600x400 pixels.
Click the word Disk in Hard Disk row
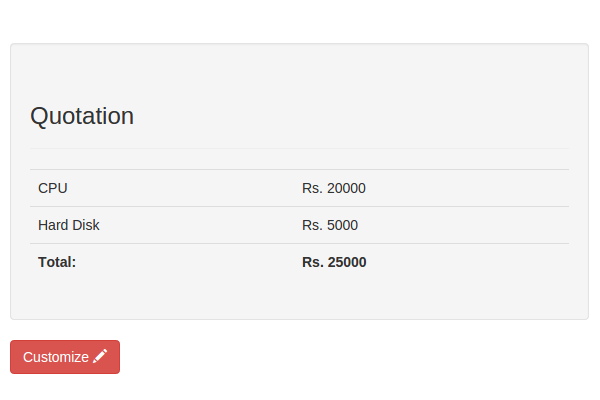coord(86,225)
